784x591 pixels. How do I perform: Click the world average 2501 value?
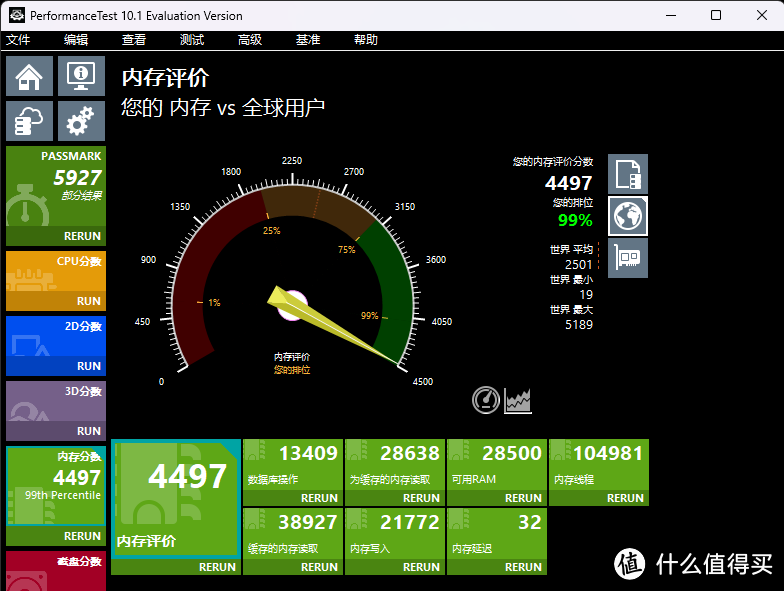tap(578, 264)
